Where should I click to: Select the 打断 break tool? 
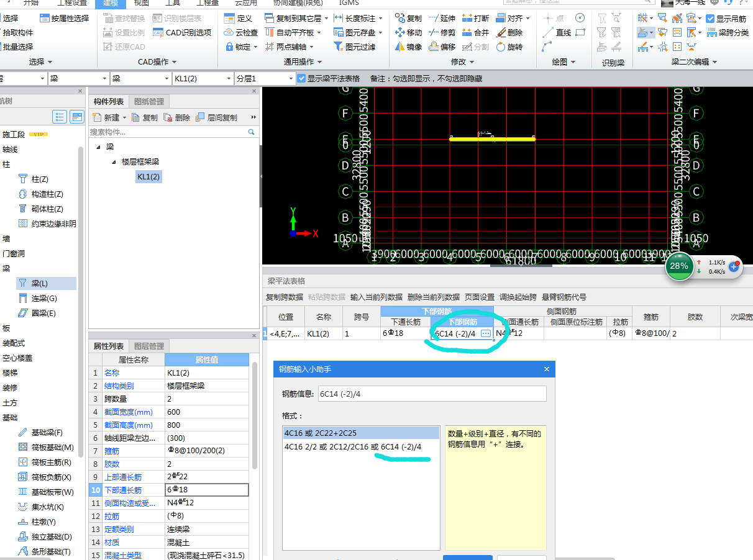(x=475, y=19)
